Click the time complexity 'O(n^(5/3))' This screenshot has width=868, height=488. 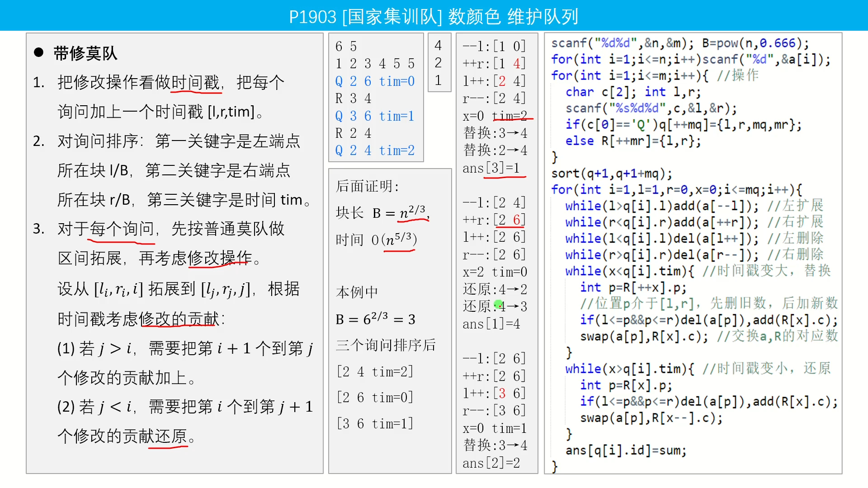pyautogui.click(x=394, y=239)
